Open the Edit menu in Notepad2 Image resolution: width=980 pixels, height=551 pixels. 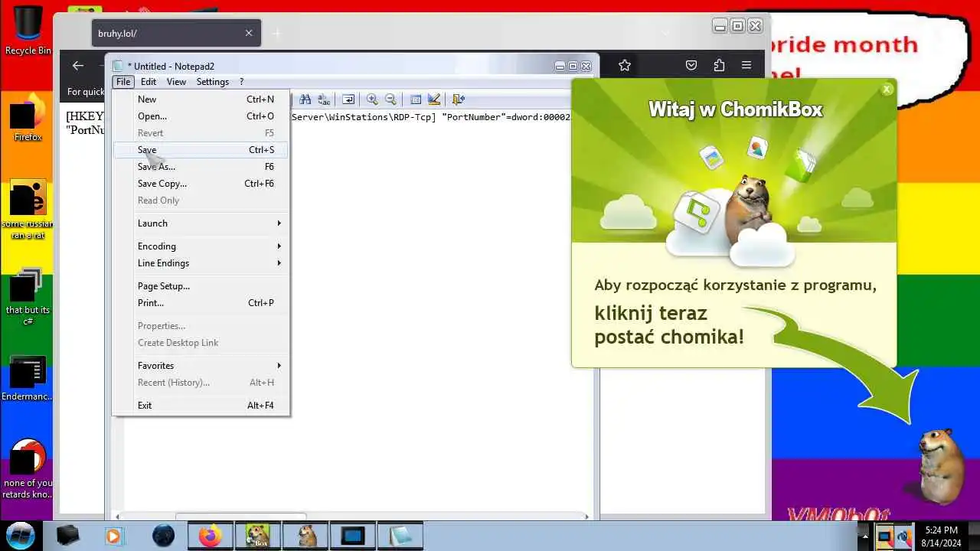[x=149, y=82]
